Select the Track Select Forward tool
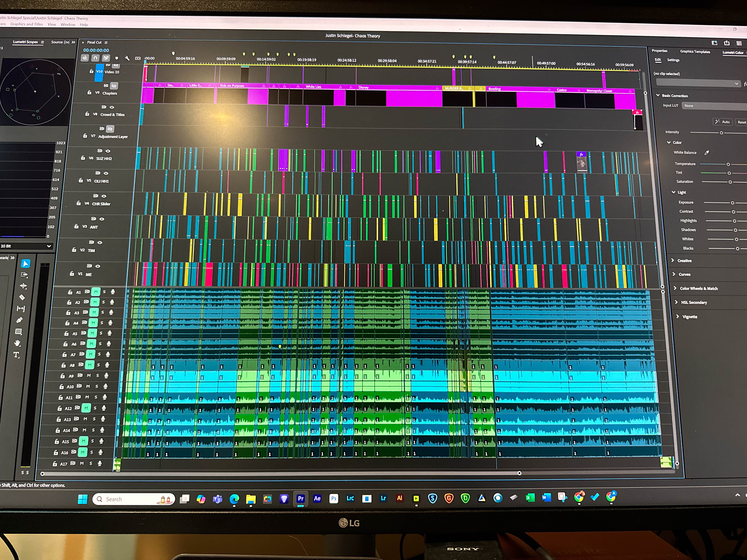Viewport: 747px width, 560px height. pos(24,275)
